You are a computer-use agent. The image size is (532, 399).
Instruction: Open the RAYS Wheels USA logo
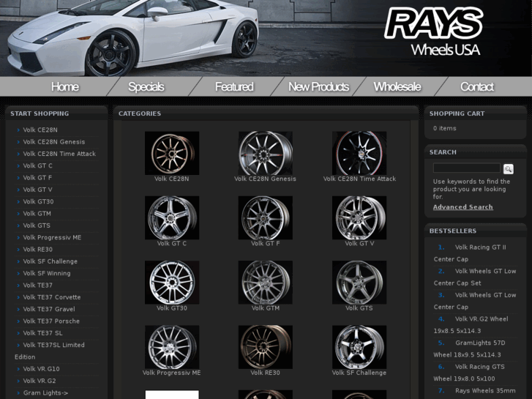433,31
